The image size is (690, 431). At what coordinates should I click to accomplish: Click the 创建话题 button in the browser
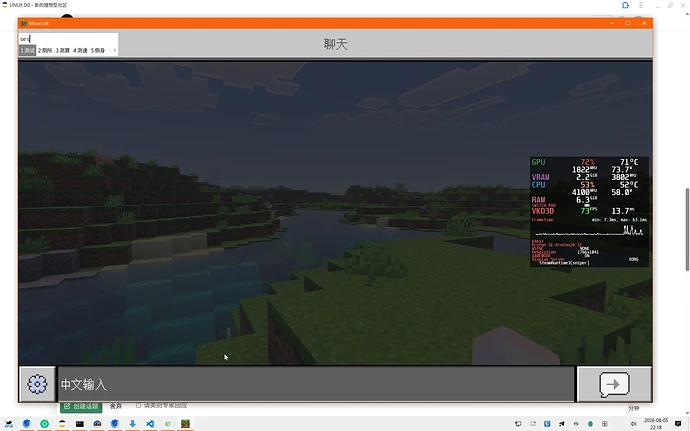(x=81, y=406)
